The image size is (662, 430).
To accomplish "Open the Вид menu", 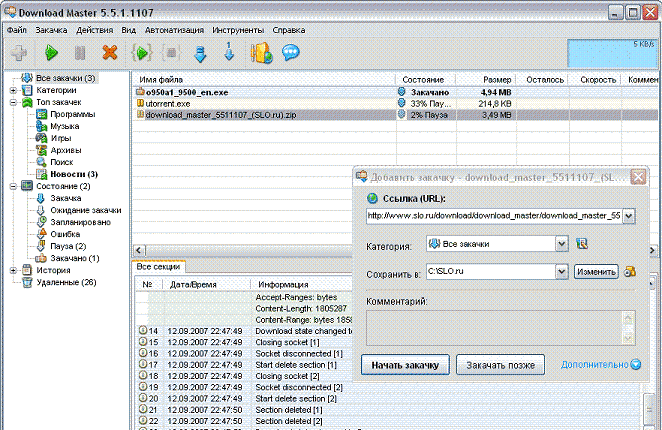I will [x=128, y=30].
